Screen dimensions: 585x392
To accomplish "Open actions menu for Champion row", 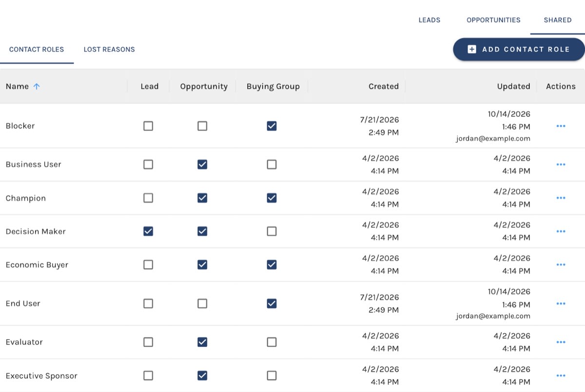I will click(x=561, y=198).
